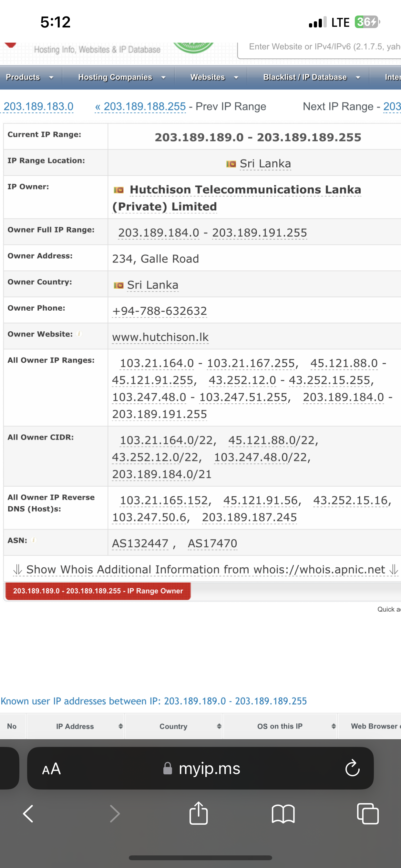Image resolution: width=401 pixels, height=868 pixels.
Task: Tap the info icon beside Owner Website
Action: pos(80,335)
